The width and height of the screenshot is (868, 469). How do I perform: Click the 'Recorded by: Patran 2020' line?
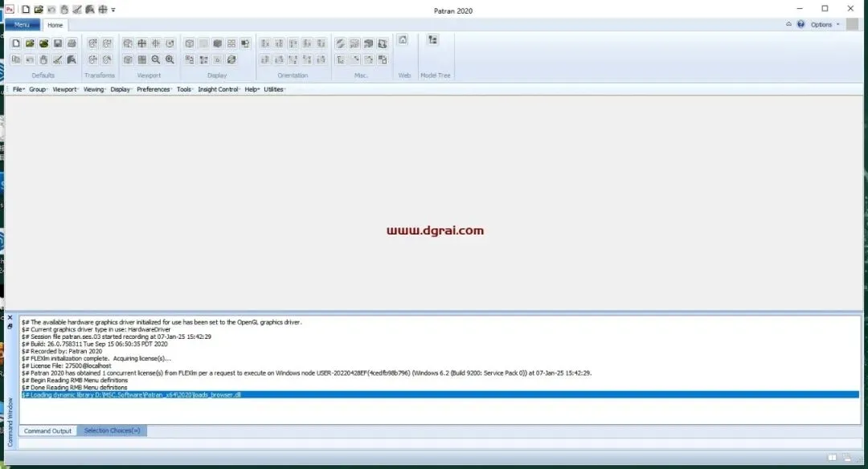(62, 351)
